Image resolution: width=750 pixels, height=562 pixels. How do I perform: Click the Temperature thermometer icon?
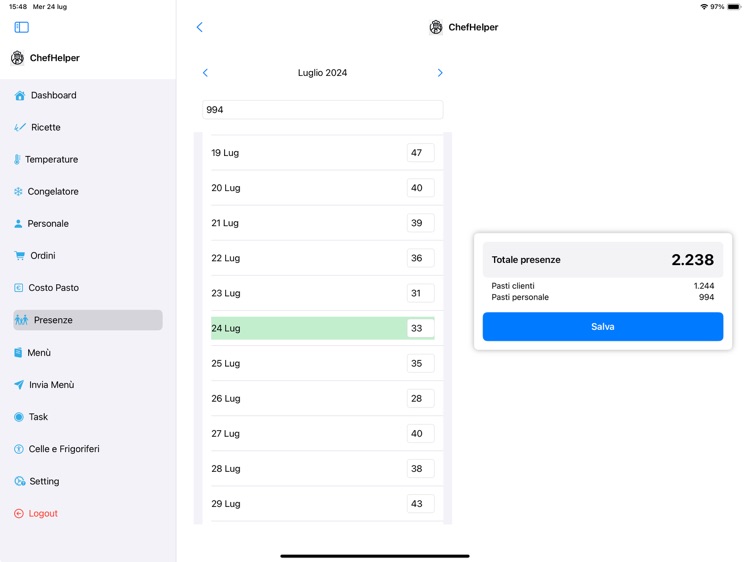(17, 159)
